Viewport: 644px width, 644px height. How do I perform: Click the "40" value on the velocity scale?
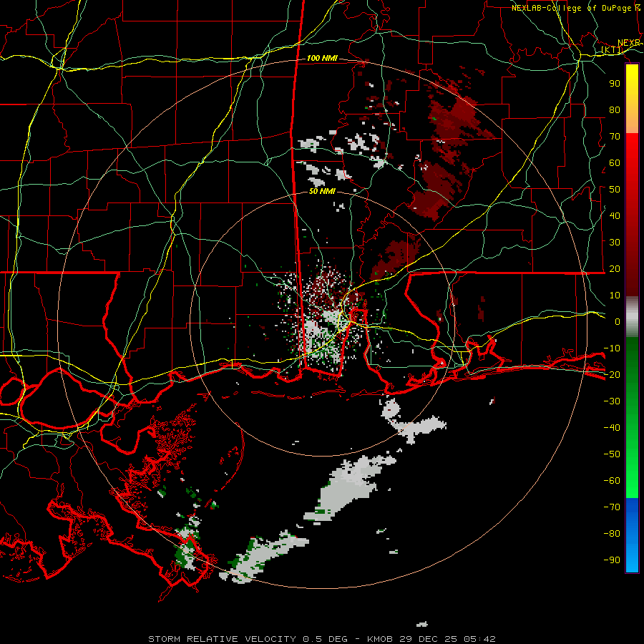615,215
